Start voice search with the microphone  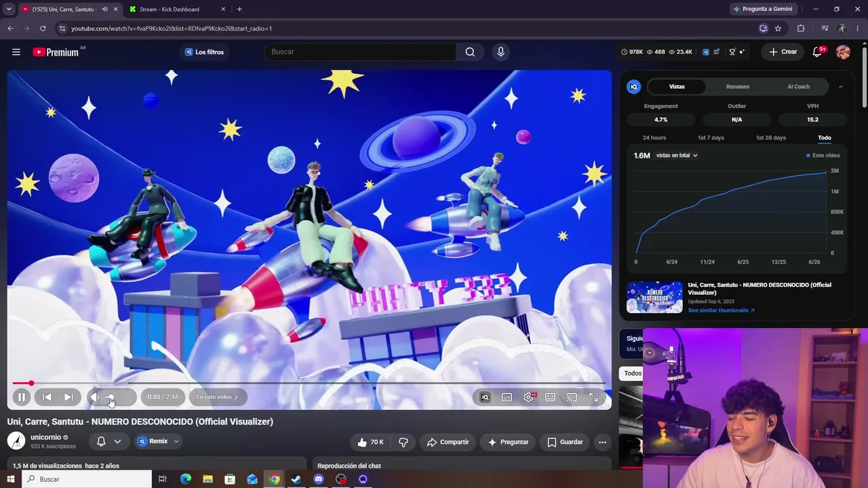pos(501,52)
